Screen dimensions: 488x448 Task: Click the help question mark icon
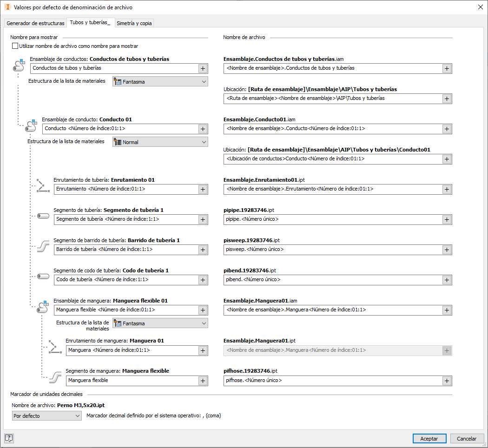[9, 438]
